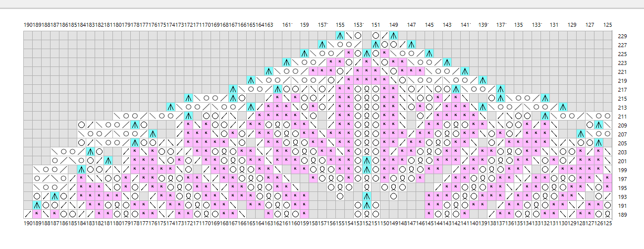Select the cyan center decrease in row 201, column 152
Viewport: 644px width, 249px height.
click(367, 161)
